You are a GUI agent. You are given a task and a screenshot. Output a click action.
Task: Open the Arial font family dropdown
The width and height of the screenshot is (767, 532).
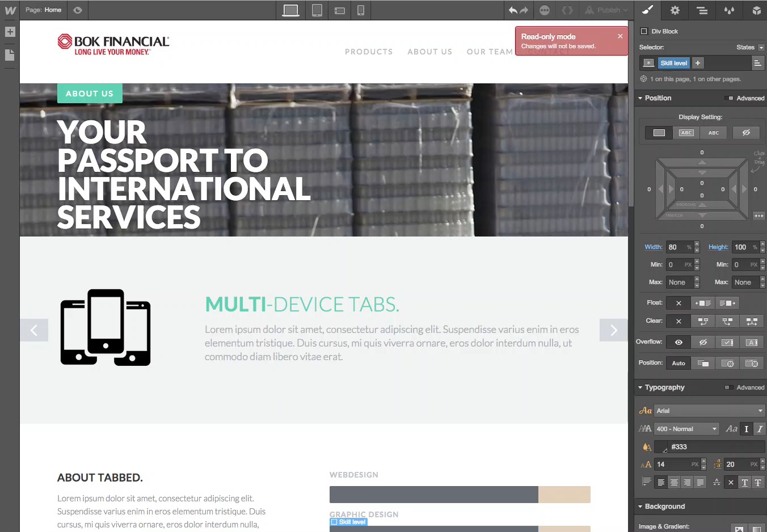click(709, 411)
